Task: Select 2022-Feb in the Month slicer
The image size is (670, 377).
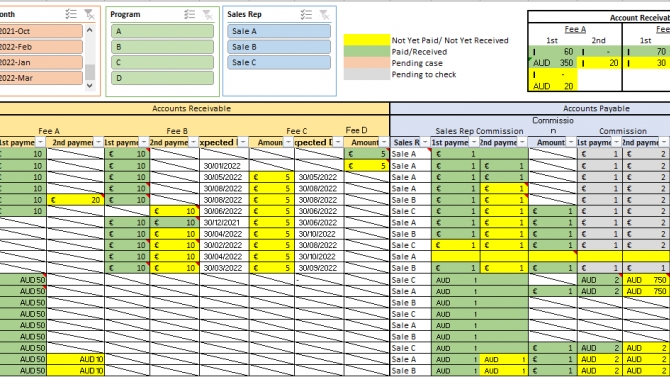Action: tap(41, 47)
